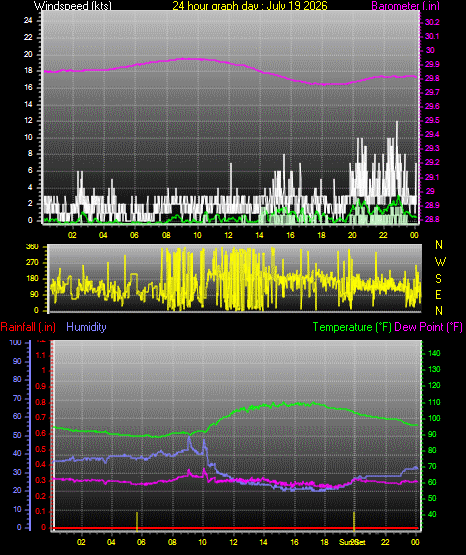Click the 100 humidity scale value

tap(16, 342)
